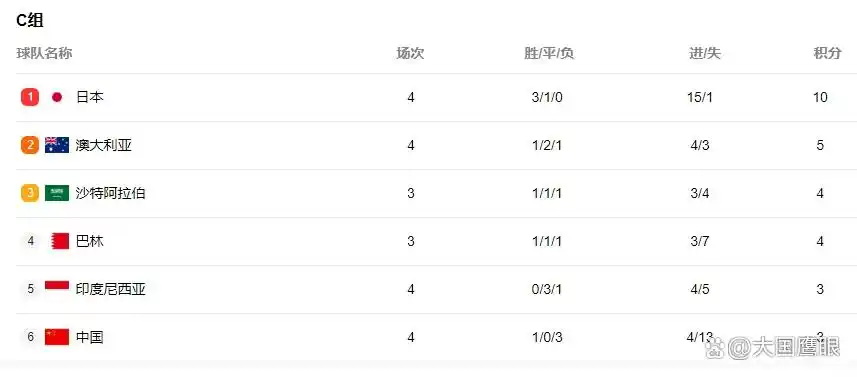
Task: Click the Bahrain flag icon
Action: tap(60, 241)
